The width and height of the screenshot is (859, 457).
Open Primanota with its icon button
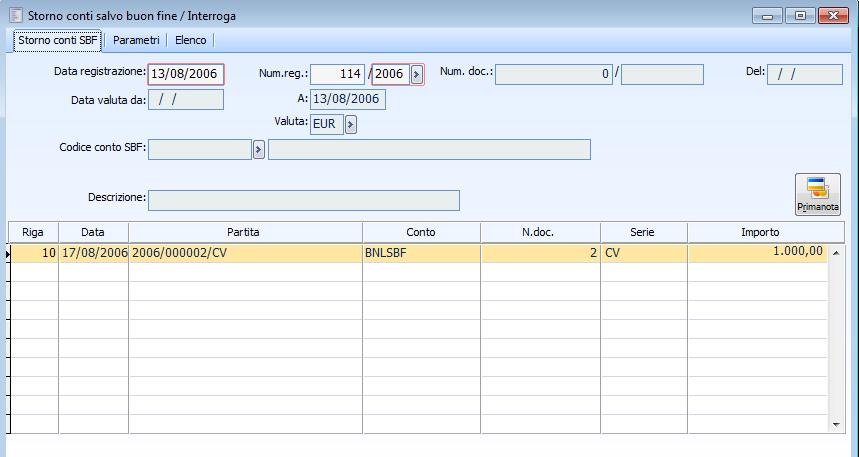click(x=817, y=195)
